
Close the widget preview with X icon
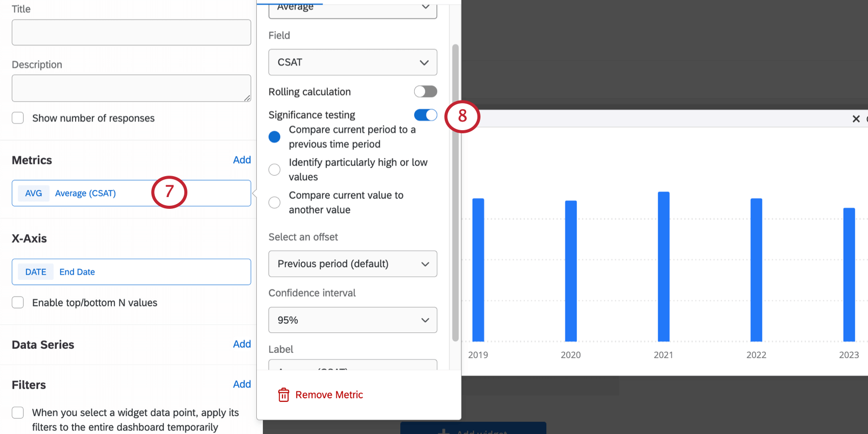pyautogui.click(x=856, y=119)
